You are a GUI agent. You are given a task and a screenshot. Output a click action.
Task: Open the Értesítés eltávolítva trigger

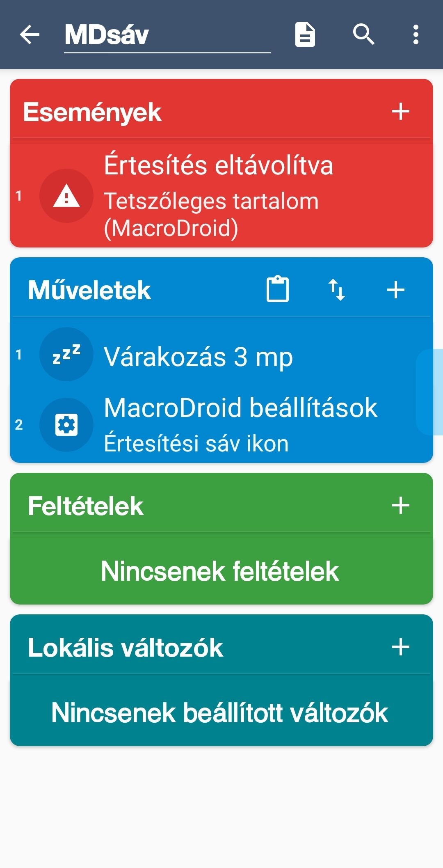(246, 196)
